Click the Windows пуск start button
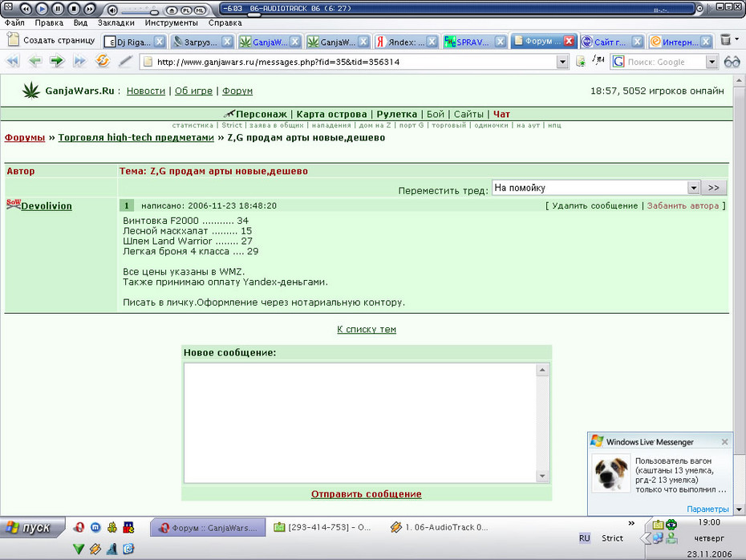 tap(32, 528)
